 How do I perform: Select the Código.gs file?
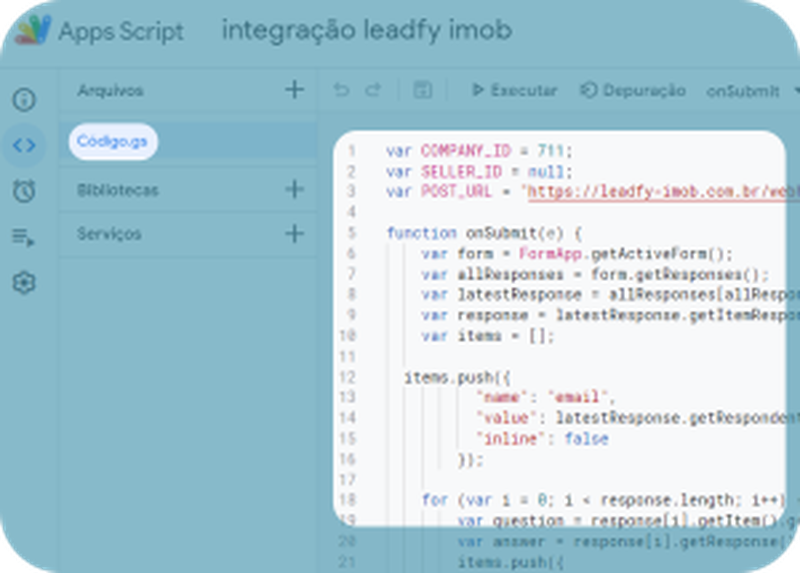point(113,141)
